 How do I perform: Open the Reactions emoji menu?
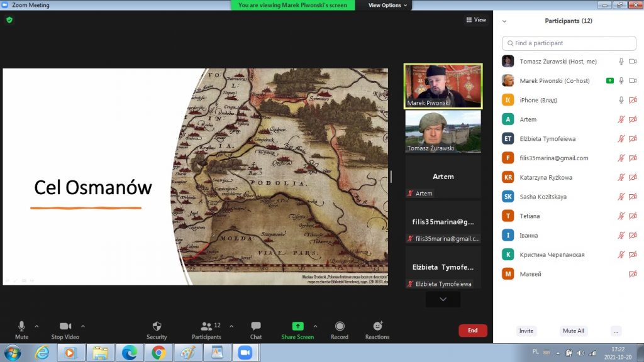377,327
